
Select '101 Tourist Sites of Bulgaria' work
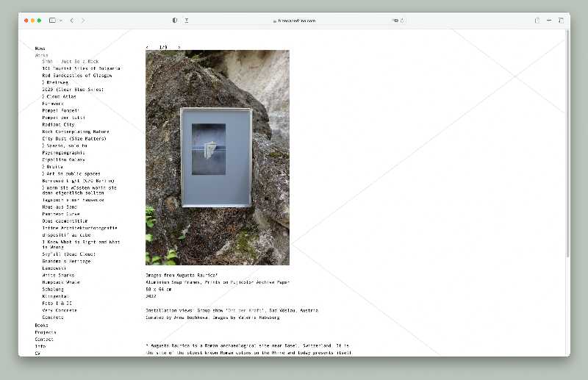click(81, 68)
